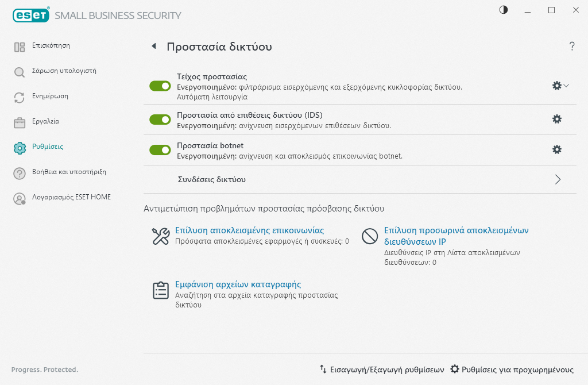
Task: Click the Επισκόπηση overview icon in sidebar
Action: [x=20, y=47]
